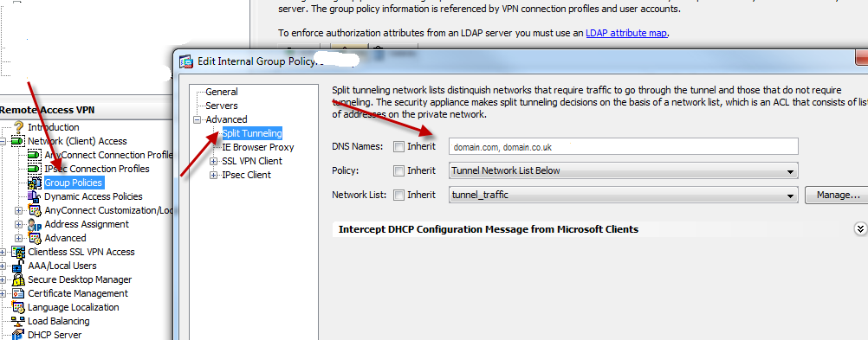Expand the Address Assignment node

tap(19, 224)
